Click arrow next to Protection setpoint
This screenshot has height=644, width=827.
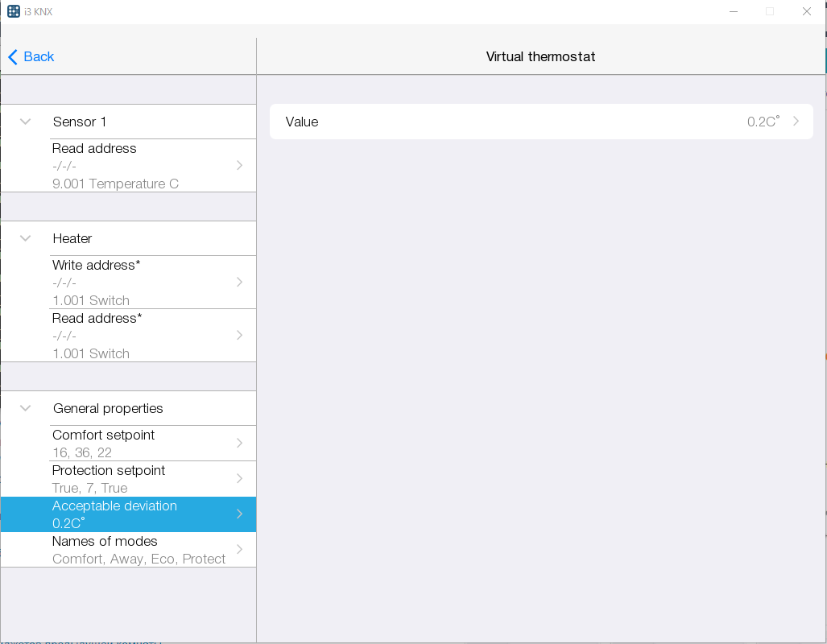(x=239, y=478)
